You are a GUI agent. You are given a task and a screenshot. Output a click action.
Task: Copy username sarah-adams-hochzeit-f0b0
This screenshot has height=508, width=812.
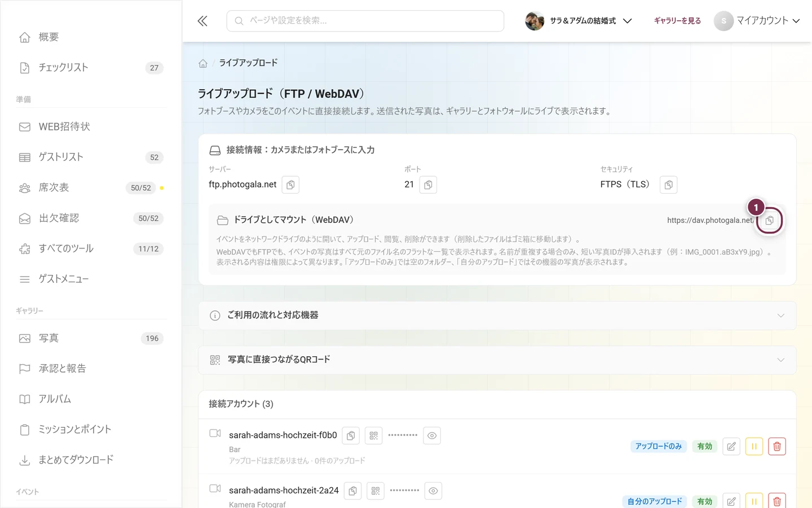[x=351, y=436]
